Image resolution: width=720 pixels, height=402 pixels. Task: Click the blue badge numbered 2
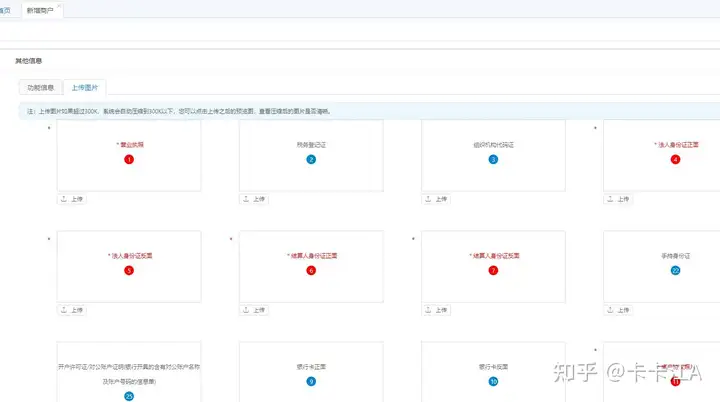(311, 159)
